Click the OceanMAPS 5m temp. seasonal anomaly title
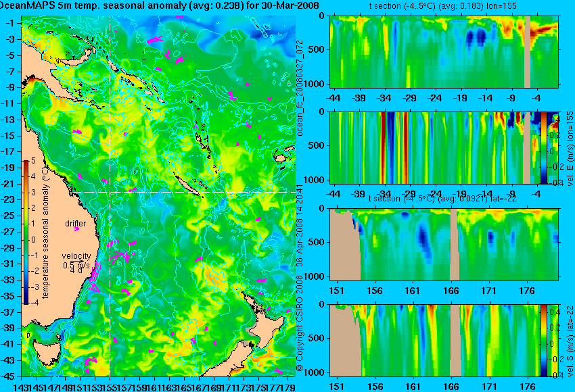Image resolution: width=575 pixels, height=392 pixels. (x=159, y=5)
